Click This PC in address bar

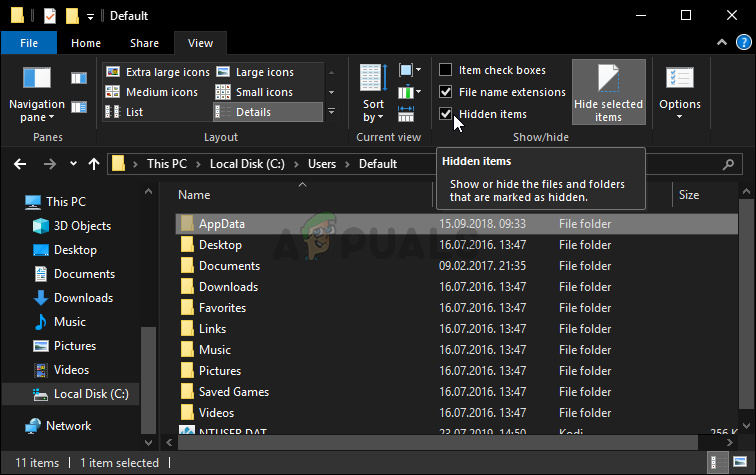(167, 164)
